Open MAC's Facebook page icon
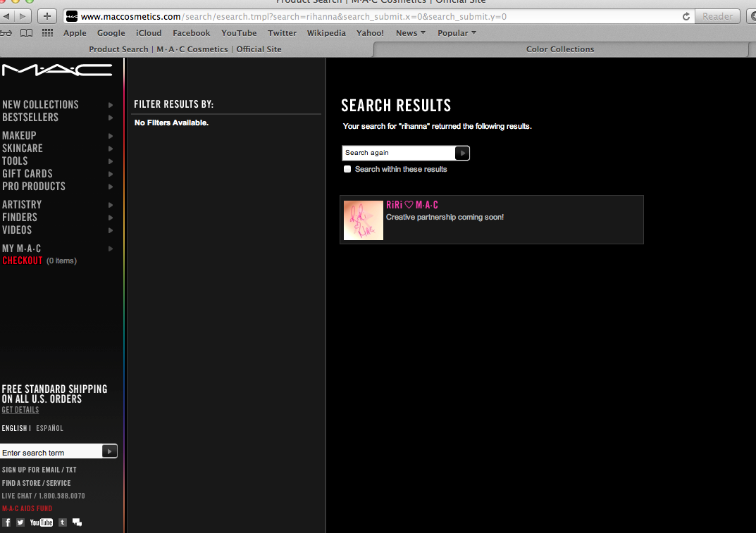The image size is (756, 533). click(x=7, y=522)
